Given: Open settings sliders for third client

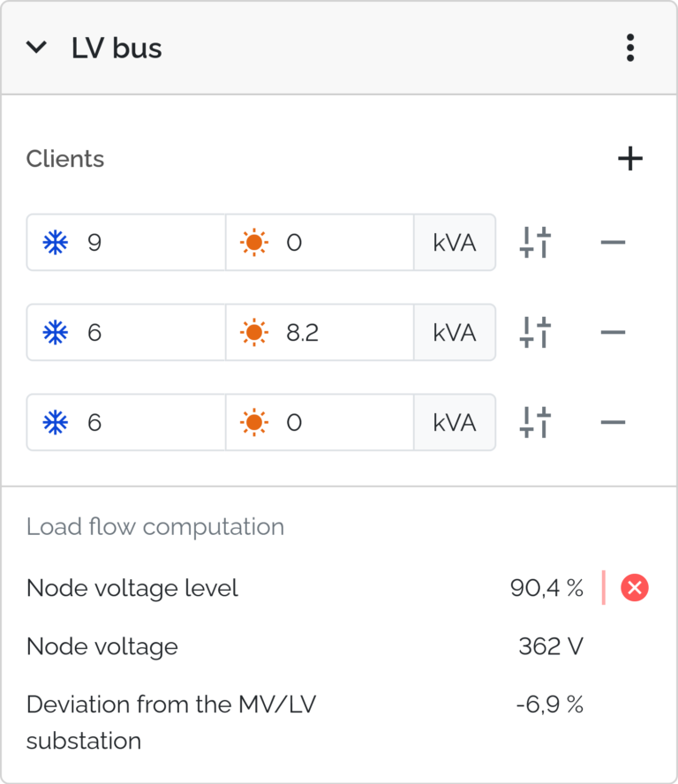Looking at the screenshot, I should coord(535,423).
